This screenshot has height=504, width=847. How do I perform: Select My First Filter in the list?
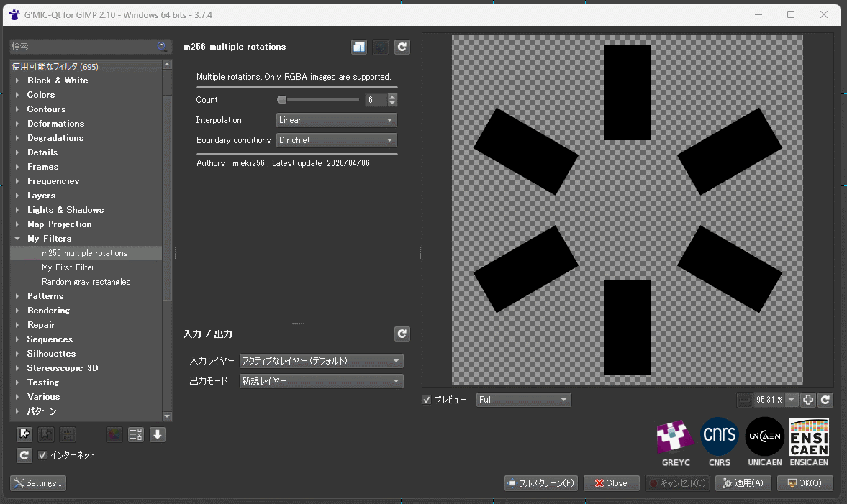click(68, 267)
